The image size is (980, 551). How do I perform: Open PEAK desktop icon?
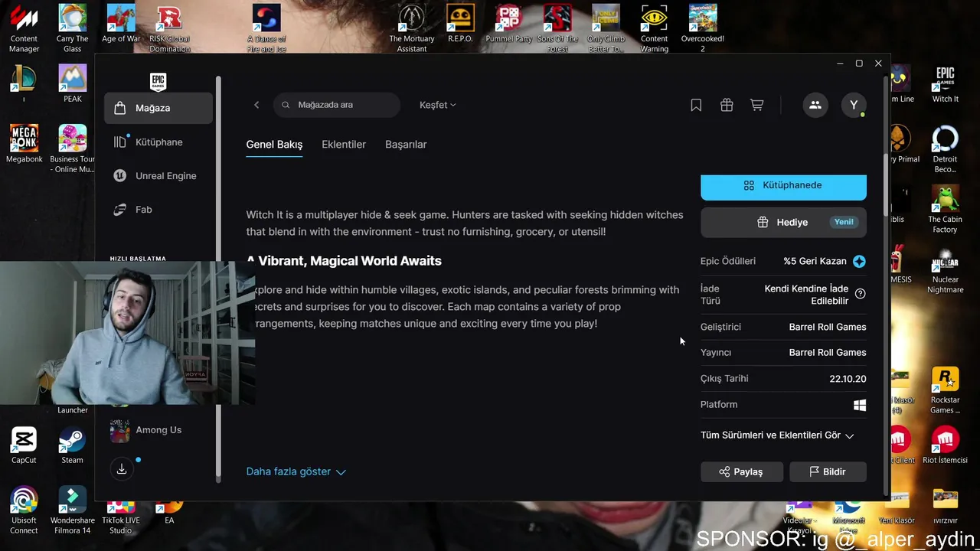click(72, 83)
